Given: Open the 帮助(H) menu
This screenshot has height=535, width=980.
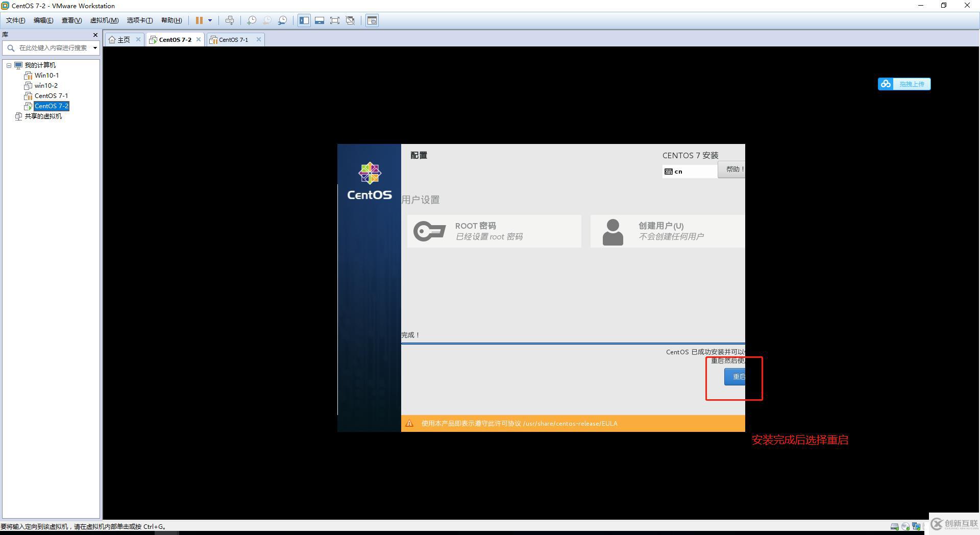Looking at the screenshot, I should point(171,20).
